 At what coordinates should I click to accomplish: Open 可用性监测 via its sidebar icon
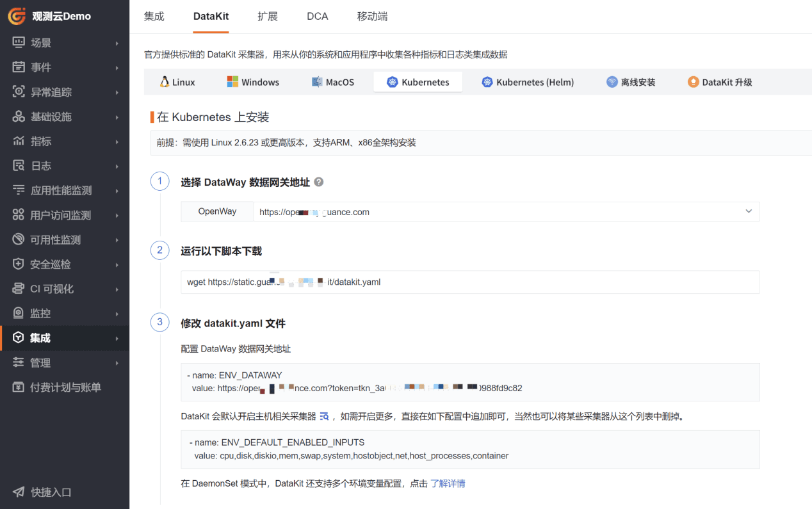(x=19, y=239)
